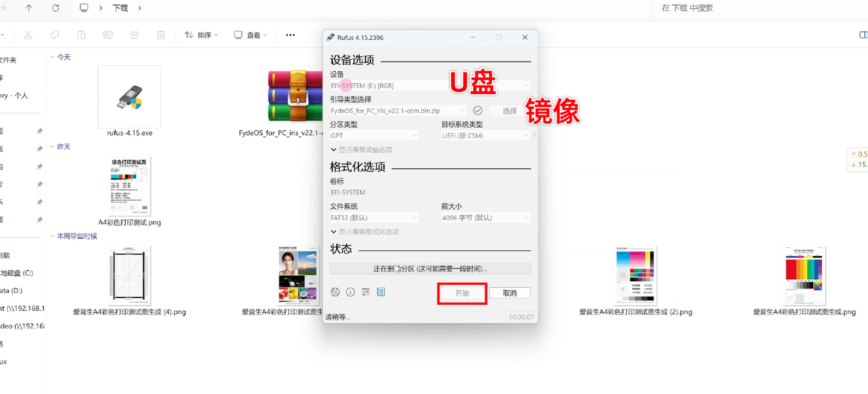Click the Explorer up-arrow navigation button
This screenshot has height=394, width=868.
point(29,8)
